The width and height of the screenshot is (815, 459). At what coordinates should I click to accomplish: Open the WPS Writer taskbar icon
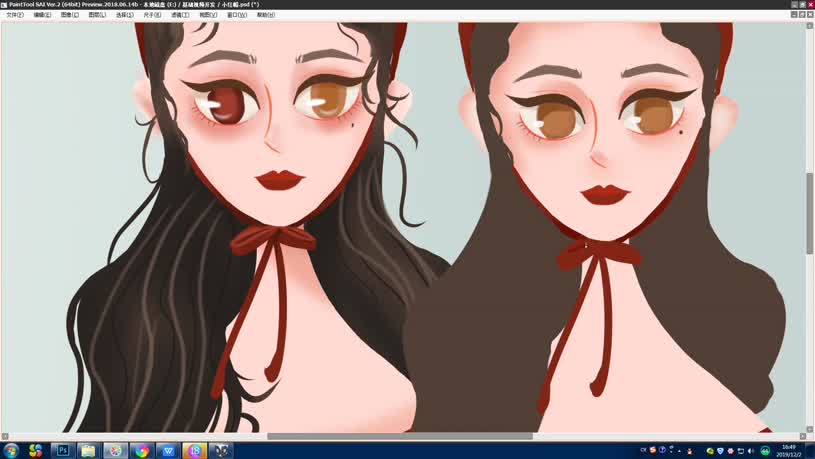[x=168, y=450]
